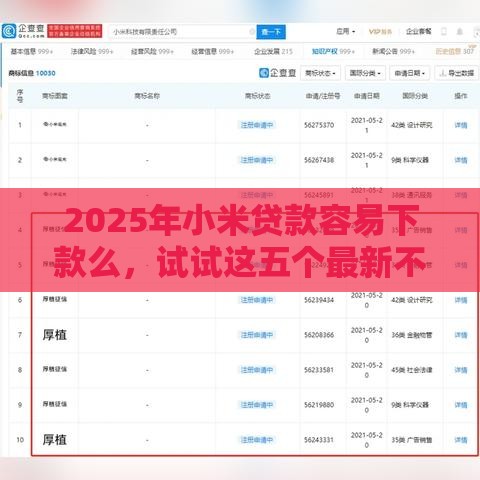Screen dimensions: 480x480
Task: Switch to the 新闻公告 tab
Action: 393,51
